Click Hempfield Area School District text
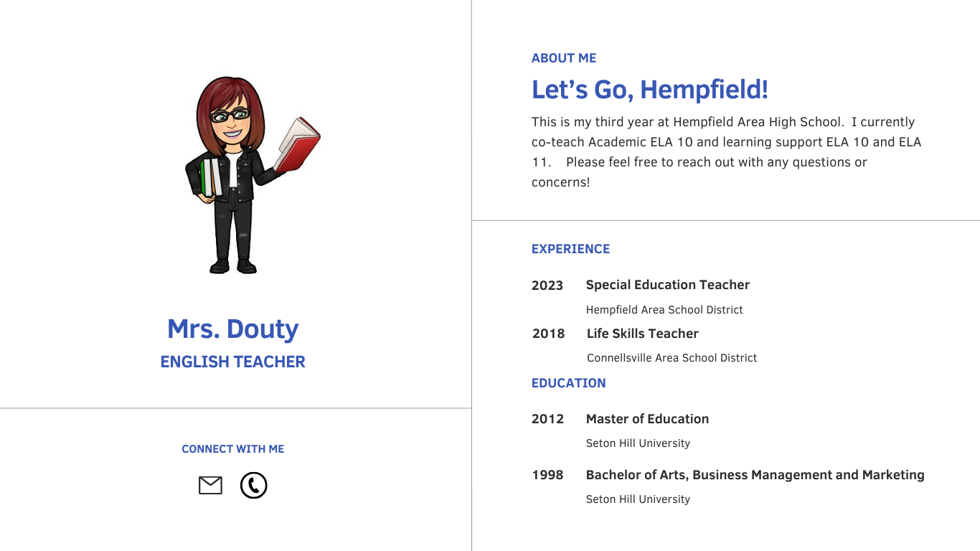Screen dimensions: 980x551 664,310
